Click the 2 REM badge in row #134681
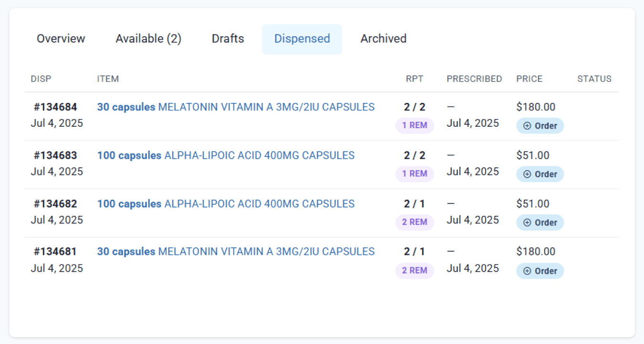The image size is (644, 344). point(415,271)
